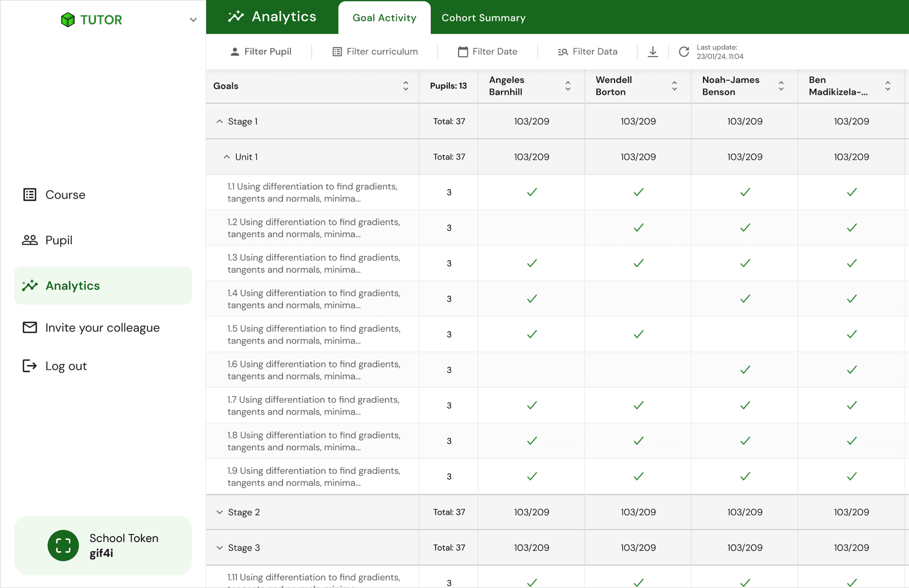Click Noah-James Benson's empty cell for goal 1.5
909x588 pixels.
[x=744, y=334]
